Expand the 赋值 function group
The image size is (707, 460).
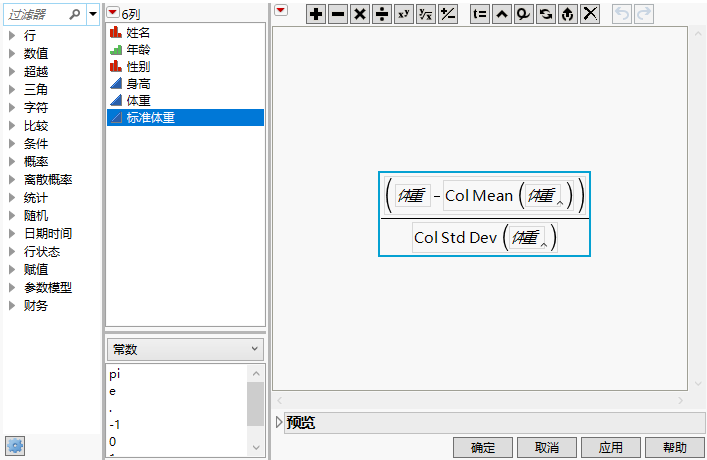click(12, 270)
